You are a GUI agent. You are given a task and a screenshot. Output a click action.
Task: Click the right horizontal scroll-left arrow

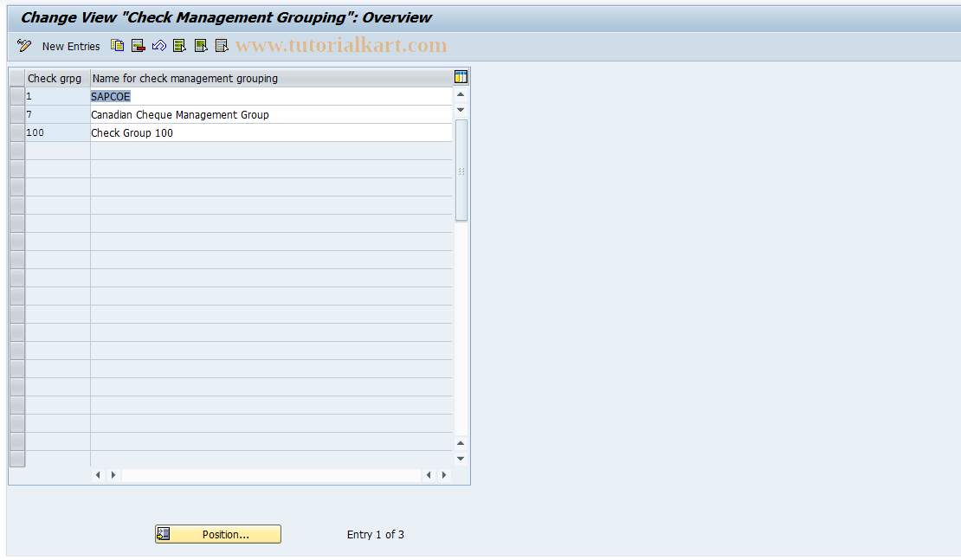tap(429, 475)
